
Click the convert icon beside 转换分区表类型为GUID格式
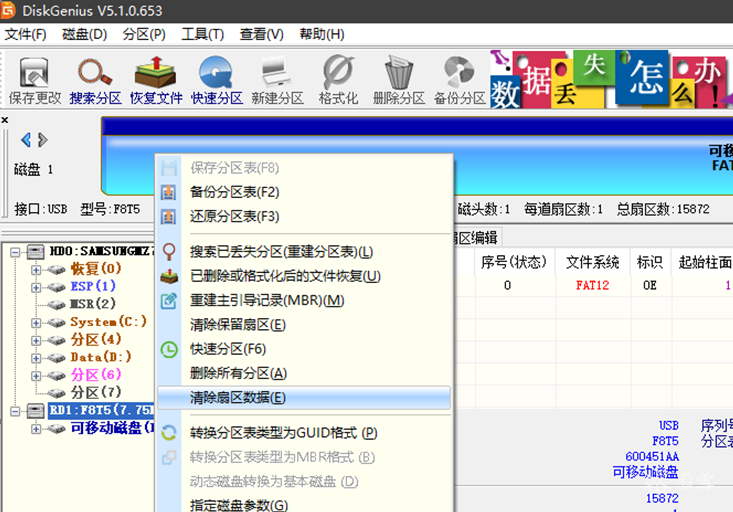pos(169,433)
